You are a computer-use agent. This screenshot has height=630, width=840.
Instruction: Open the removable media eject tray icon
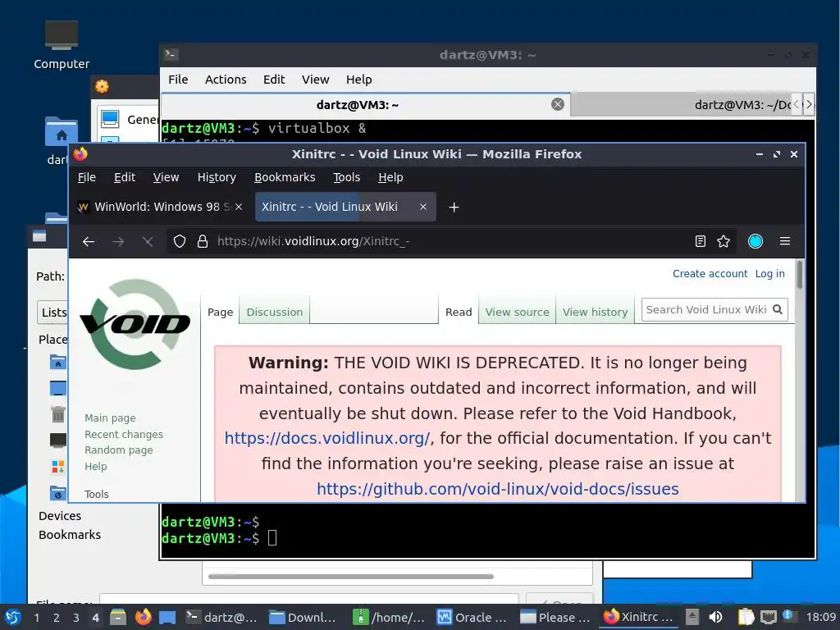[x=692, y=618]
